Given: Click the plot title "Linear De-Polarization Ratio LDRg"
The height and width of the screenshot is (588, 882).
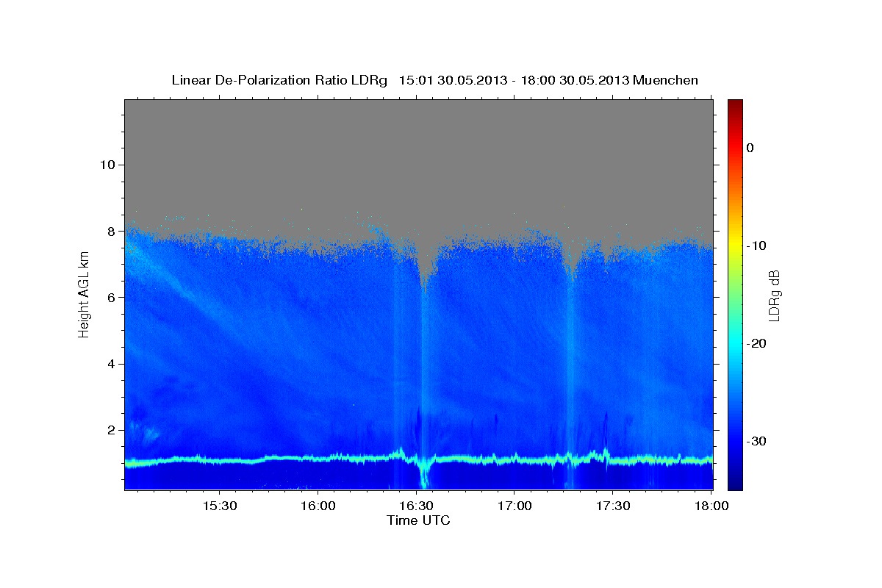Looking at the screenshot, I should 279,80.
